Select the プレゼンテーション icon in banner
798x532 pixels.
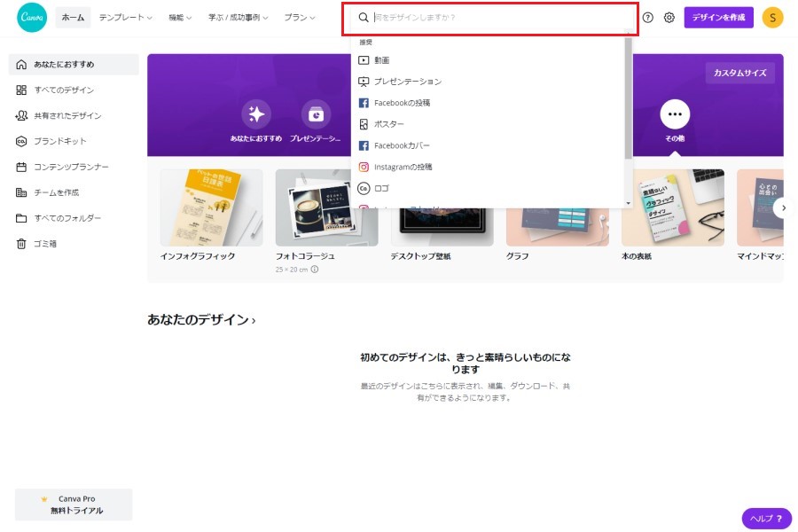316,114
